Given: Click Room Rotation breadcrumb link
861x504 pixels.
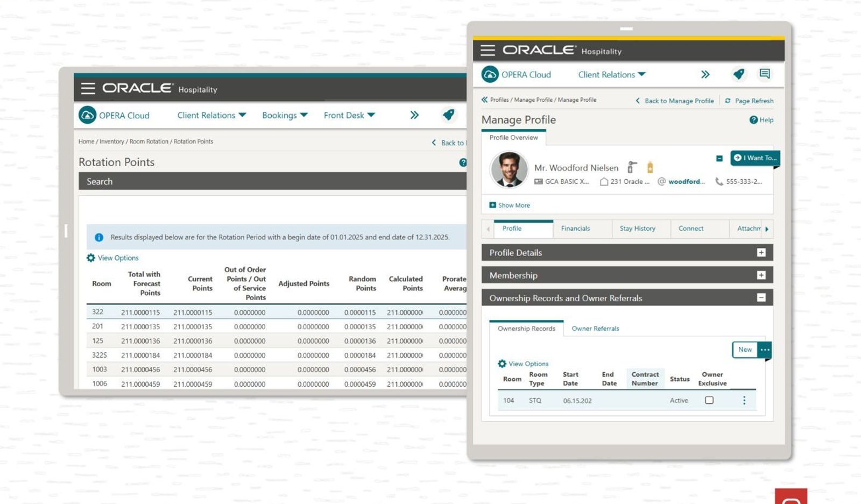Looking at the screenshot, I should click(x=149, y=141).
